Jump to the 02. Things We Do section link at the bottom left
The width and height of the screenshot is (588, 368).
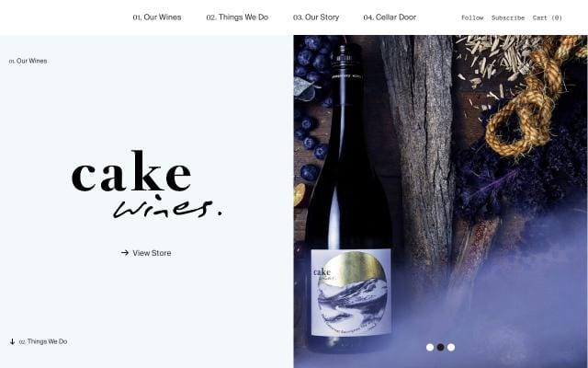click(43, 341)
